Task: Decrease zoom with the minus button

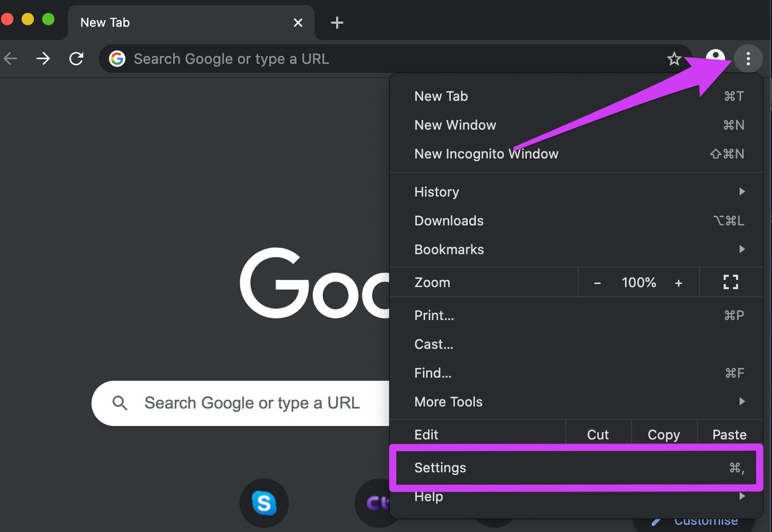Action: [x=597, y=283]
